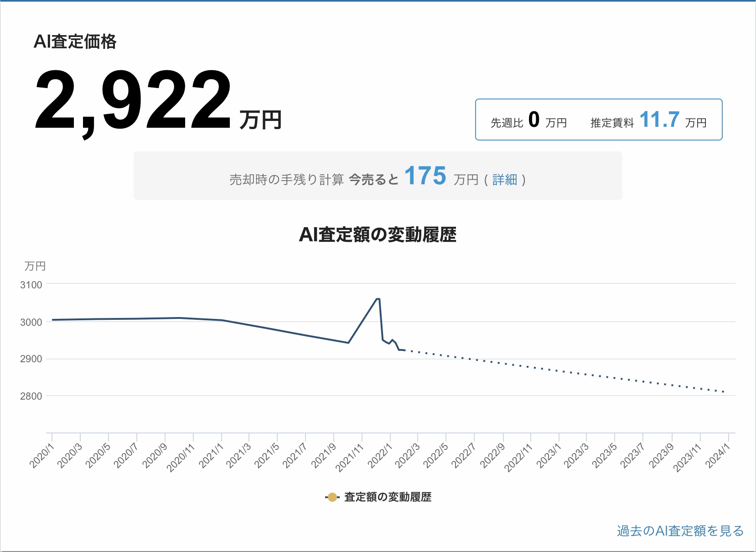Click the AI査定価格 heading

(75, 42)
